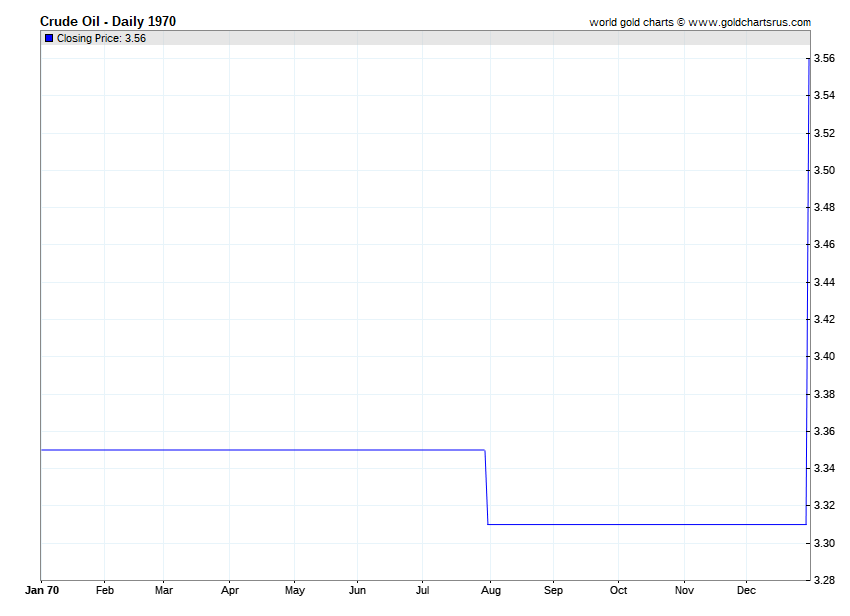
Task: Open the www.goldchartsrus.com credit text
Action: pos(750,22)
